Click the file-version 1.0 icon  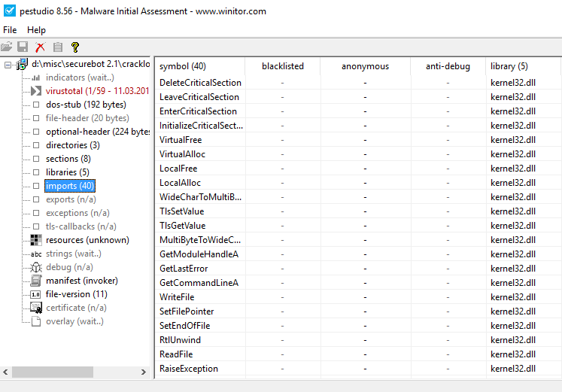point(36,294)
